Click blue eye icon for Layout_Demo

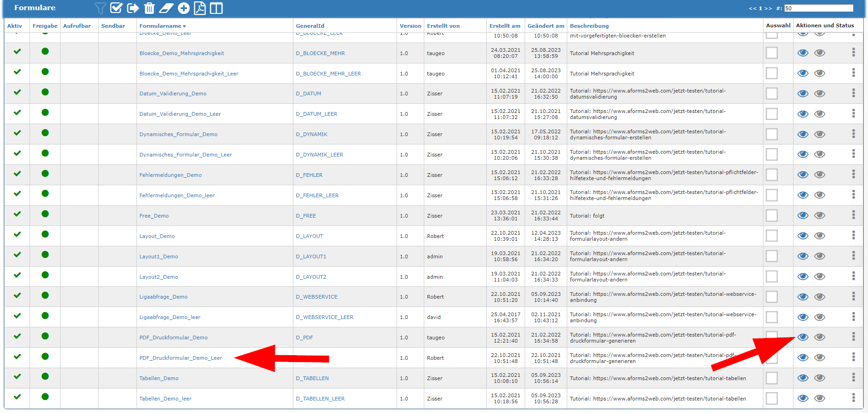click(803, 236)
